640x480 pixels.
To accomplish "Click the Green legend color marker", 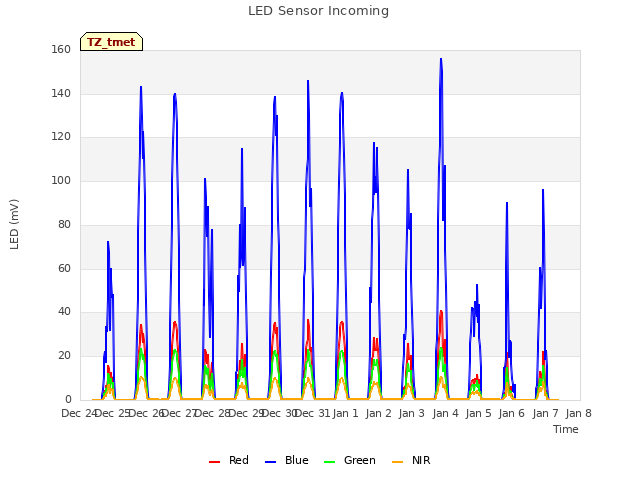I will pyautogui.click(x=329, y=462).
